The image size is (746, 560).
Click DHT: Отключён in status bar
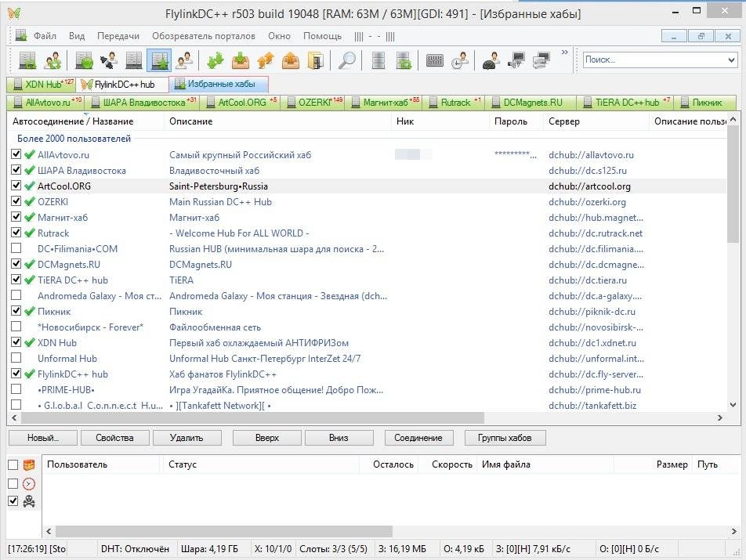(135, 548)
